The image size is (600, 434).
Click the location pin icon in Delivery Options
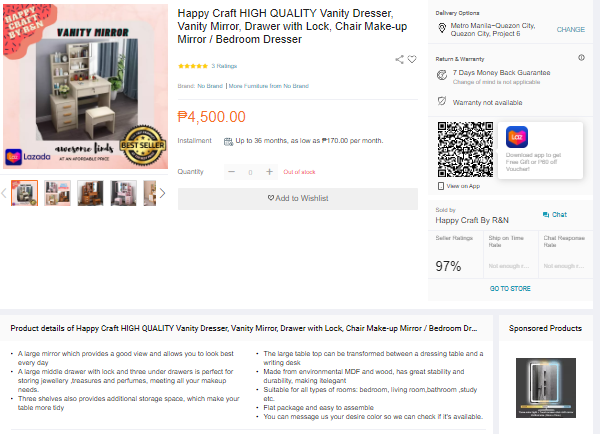[442, 28]
